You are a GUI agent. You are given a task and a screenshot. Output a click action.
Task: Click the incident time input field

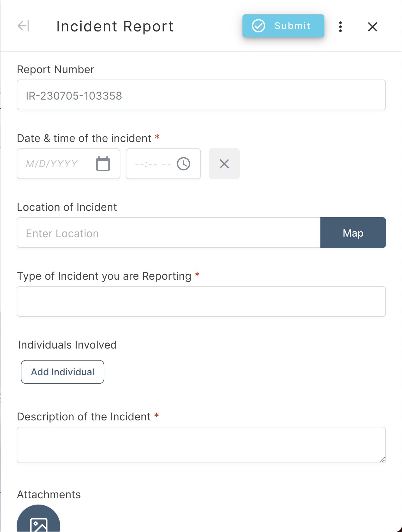(152, 164)
